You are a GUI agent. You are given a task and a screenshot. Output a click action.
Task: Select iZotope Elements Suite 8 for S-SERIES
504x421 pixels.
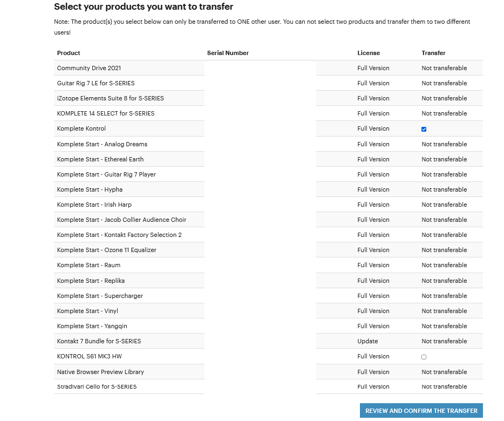tap(110, 98)
